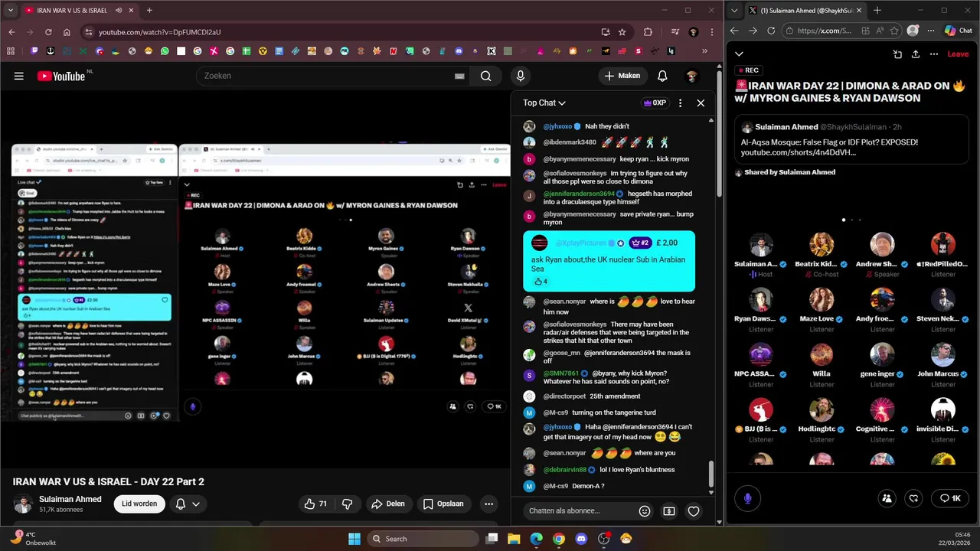980x551 pixels.
Task: Click the YouTube search magnifier button
Action: click(x=485, y=76)
